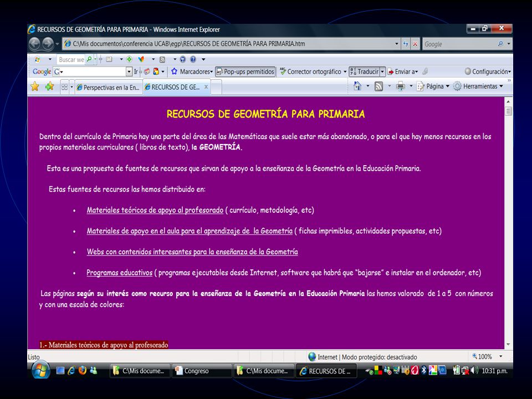Click the headphones icon in the Live toolbar
This screenshot has height=399, width=532.
tap(182, 59)
